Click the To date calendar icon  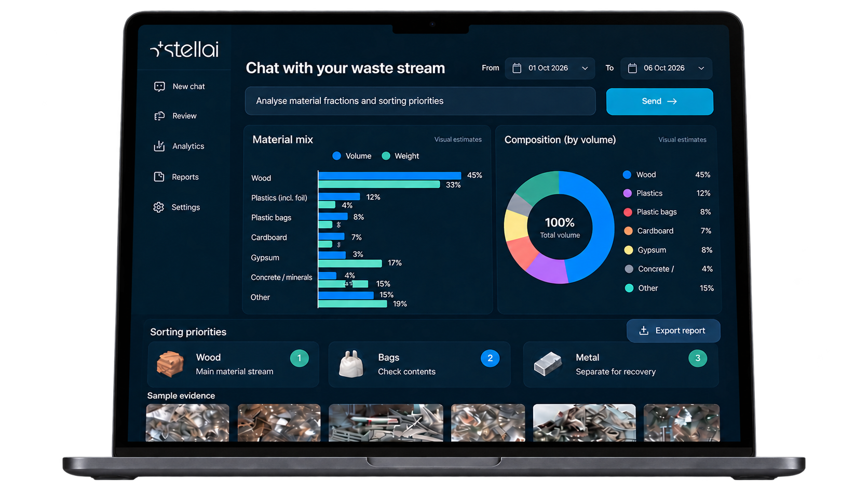tap(632, 68)
